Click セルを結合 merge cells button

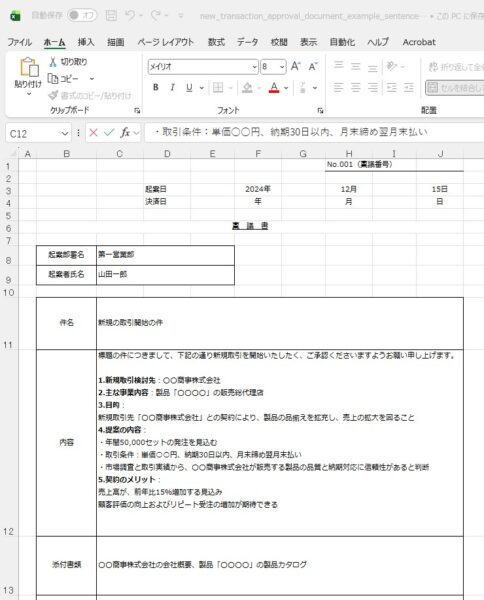click(455, 88)
